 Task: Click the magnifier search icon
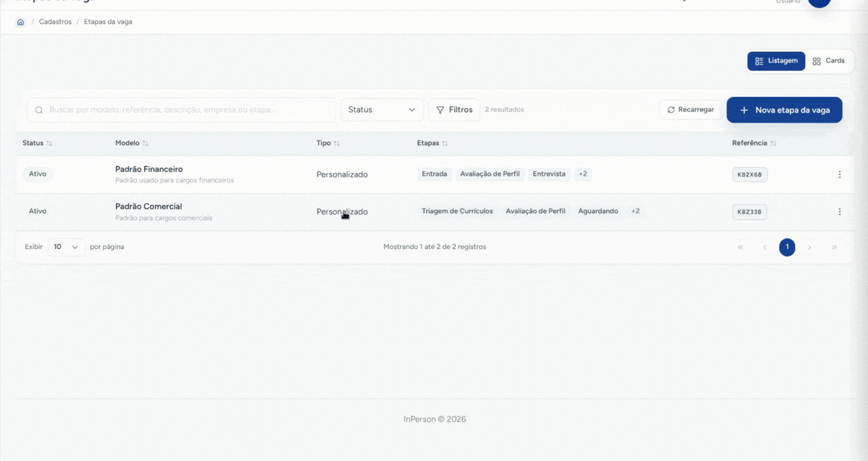(39, 110)
